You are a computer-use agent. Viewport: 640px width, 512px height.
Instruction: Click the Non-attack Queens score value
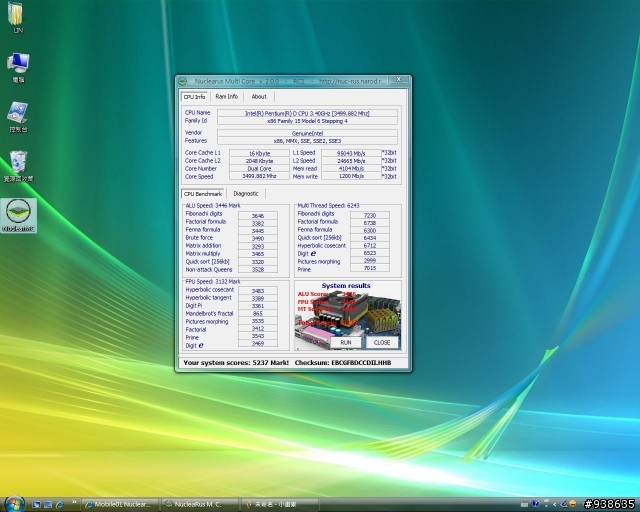[x=258, y=269]
